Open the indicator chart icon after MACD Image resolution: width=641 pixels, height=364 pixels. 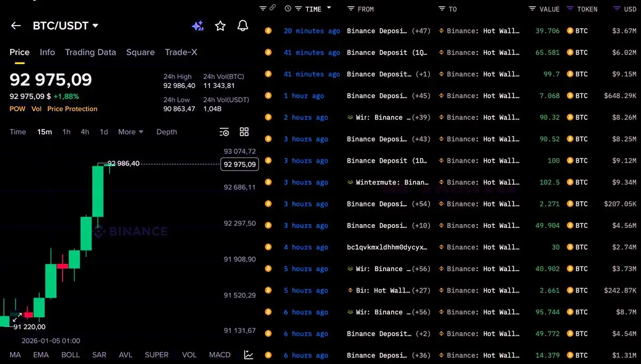[x=248, y=354]
